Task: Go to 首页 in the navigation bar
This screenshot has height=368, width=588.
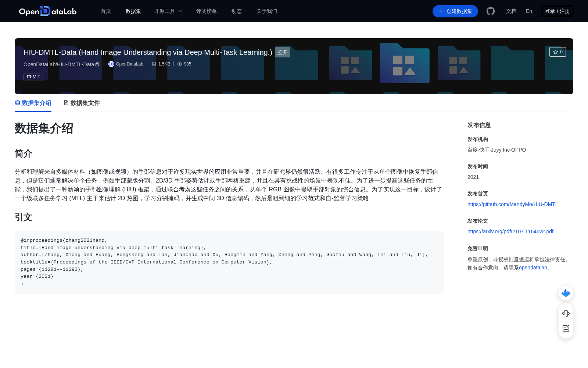Action: (x=106, y=11)
